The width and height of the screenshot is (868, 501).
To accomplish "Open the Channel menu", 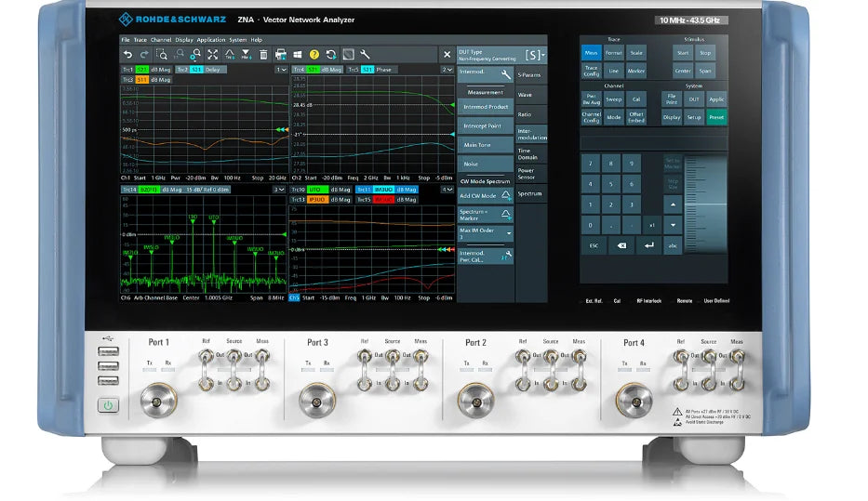I will (x=161, y=40).
